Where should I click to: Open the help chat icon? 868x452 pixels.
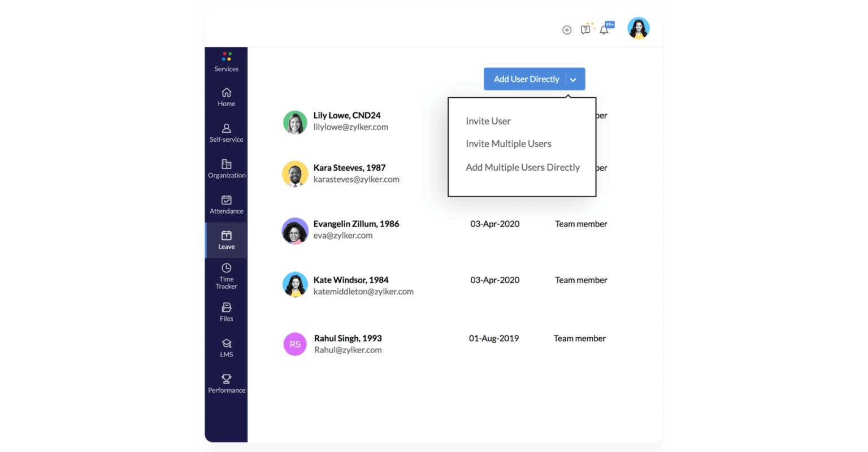[x=585, y=29]
